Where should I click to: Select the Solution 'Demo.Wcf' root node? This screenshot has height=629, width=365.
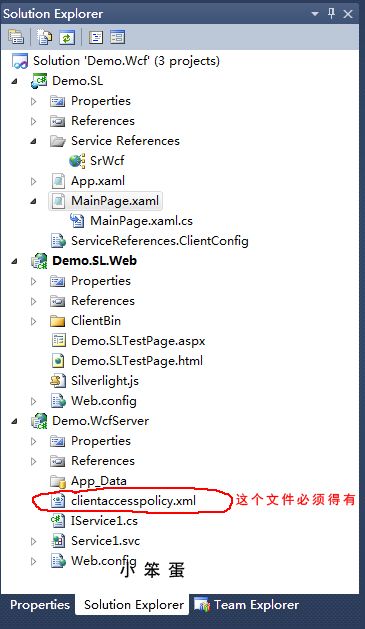coord(126,61)
